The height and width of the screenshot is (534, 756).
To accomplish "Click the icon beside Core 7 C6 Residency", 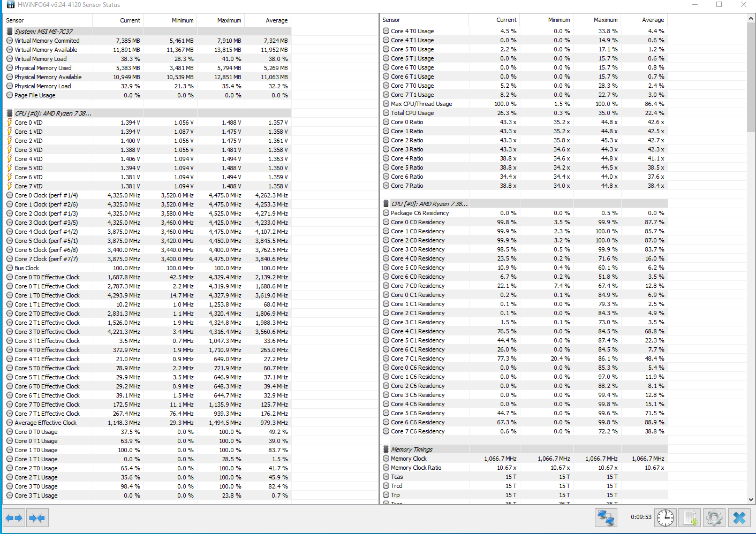I will [386, 431].
